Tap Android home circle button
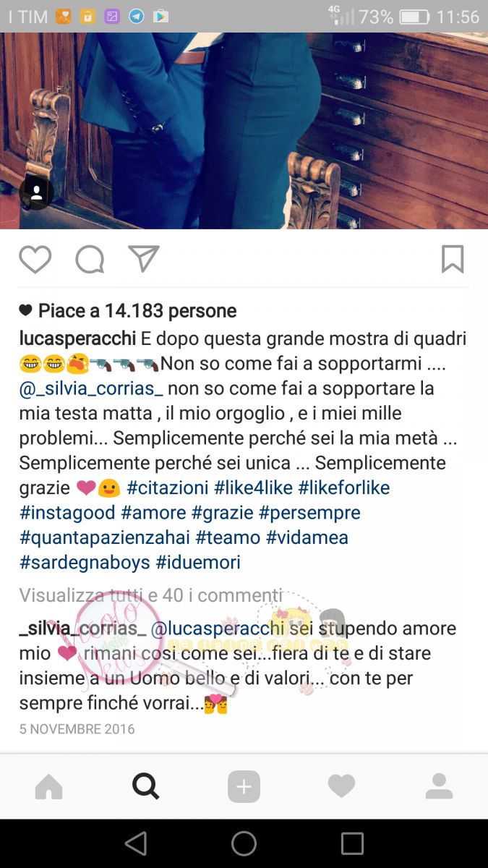 coord(244,843)
